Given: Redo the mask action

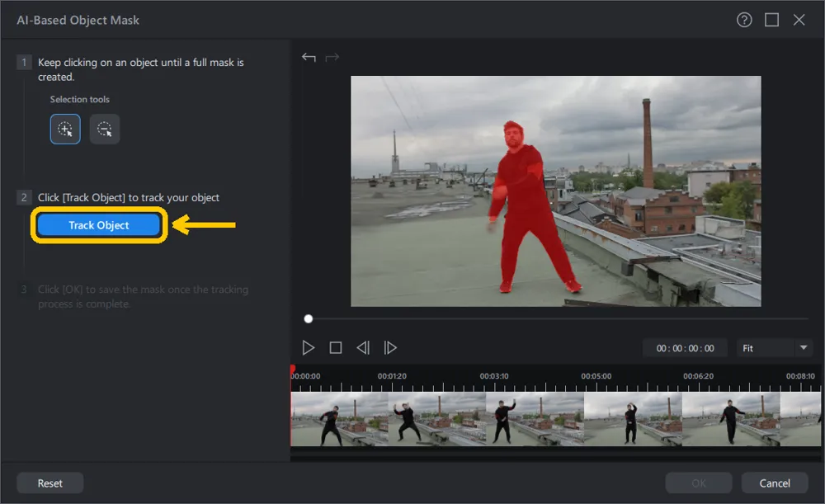Looking at the screenshot, I should pos(332,57).
